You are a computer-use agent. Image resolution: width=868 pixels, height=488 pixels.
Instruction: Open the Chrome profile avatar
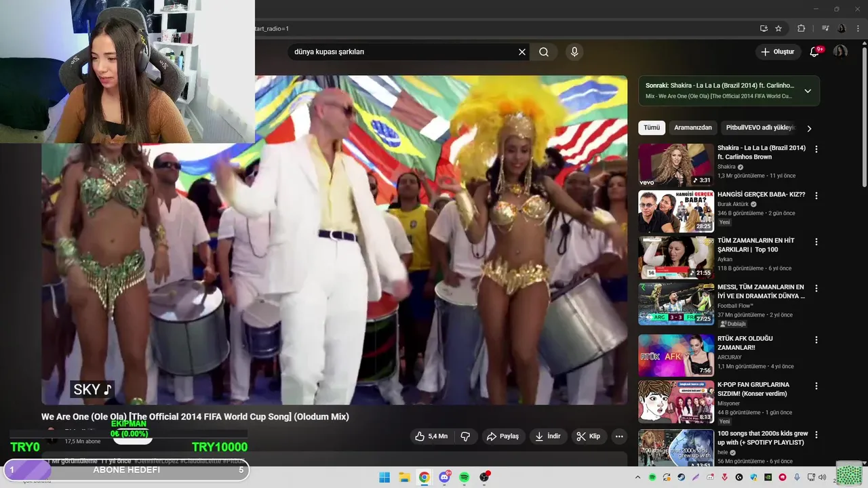pyautogui.click(x=842, y=28)
